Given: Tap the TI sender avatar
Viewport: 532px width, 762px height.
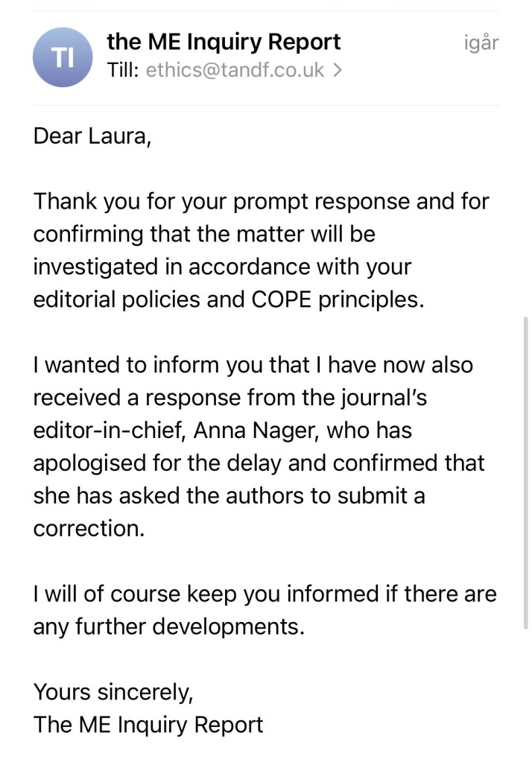Looking at the screenshot, I should click(x=63, y=57).
